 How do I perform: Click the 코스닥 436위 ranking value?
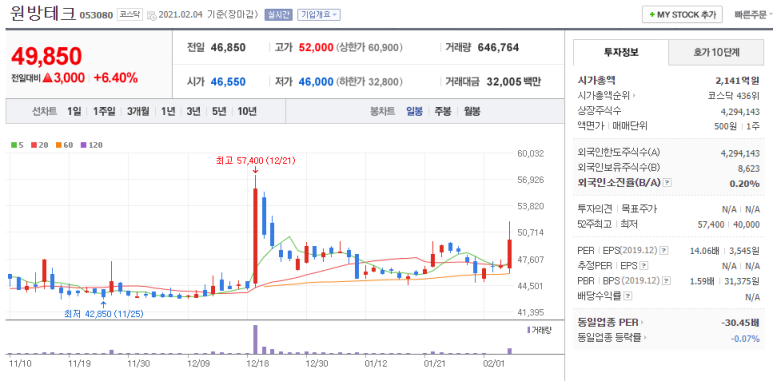[733, 96]
